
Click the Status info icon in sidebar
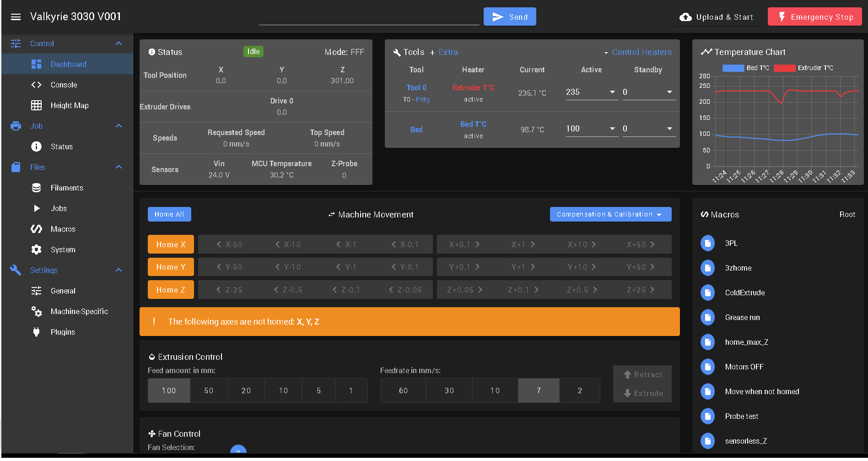pos(36,146)
